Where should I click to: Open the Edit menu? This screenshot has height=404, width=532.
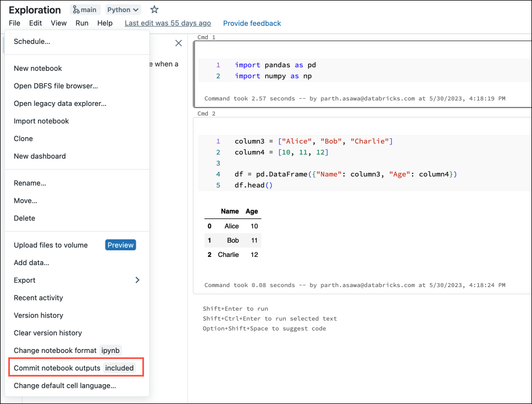click(35, 23)
